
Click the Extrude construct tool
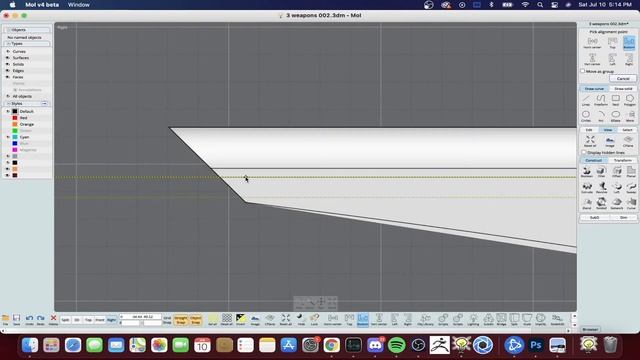click(x=587, y=188)
